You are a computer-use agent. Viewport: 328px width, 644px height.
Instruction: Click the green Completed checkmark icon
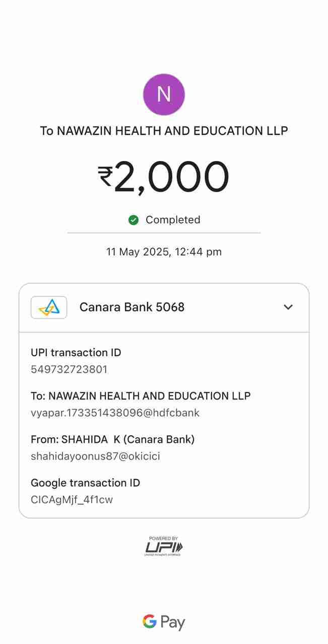click(x=134, y=220)
